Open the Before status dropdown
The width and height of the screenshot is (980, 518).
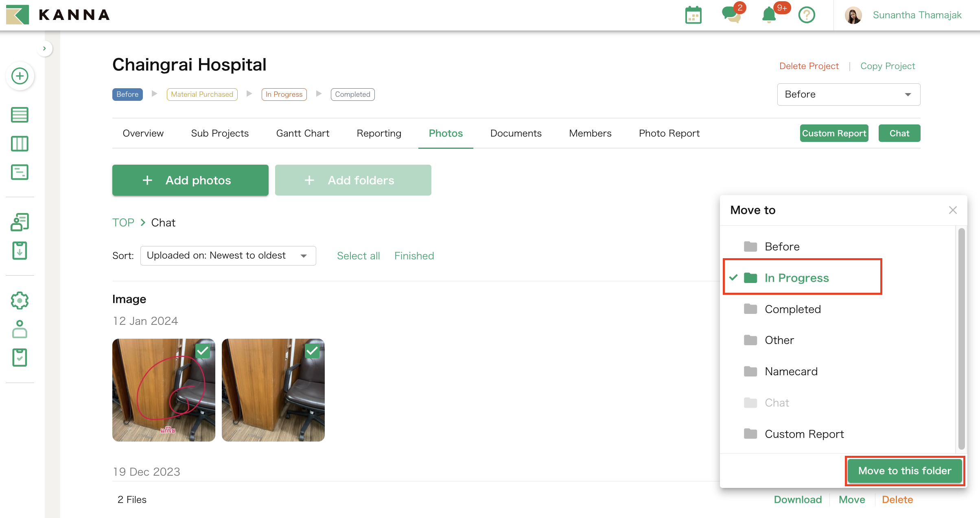[x=848, y=94]
